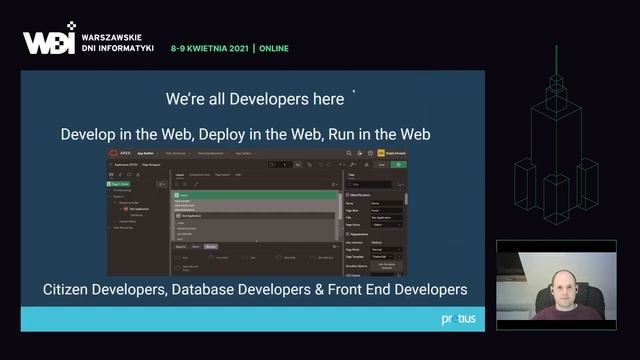This screenshot has height=360, width=640.
Task: Click the Shared Components icon
Action: click(x=367, y=164)
